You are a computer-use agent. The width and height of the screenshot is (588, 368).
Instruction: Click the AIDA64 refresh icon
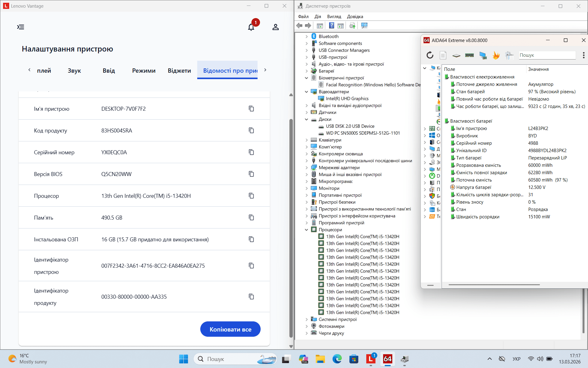tap(430, 55)
